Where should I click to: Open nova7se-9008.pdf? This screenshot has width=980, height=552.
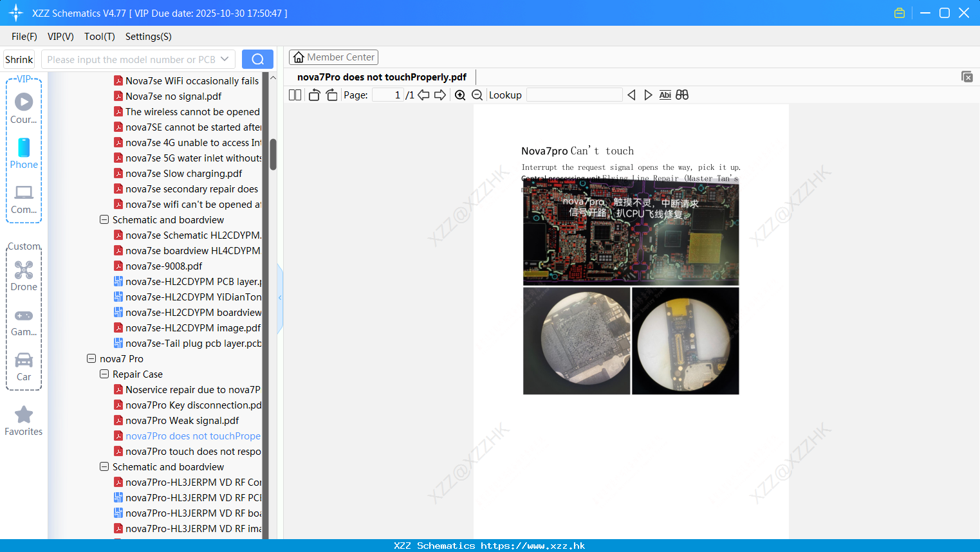pyautogui.click(x=158, y=266)
